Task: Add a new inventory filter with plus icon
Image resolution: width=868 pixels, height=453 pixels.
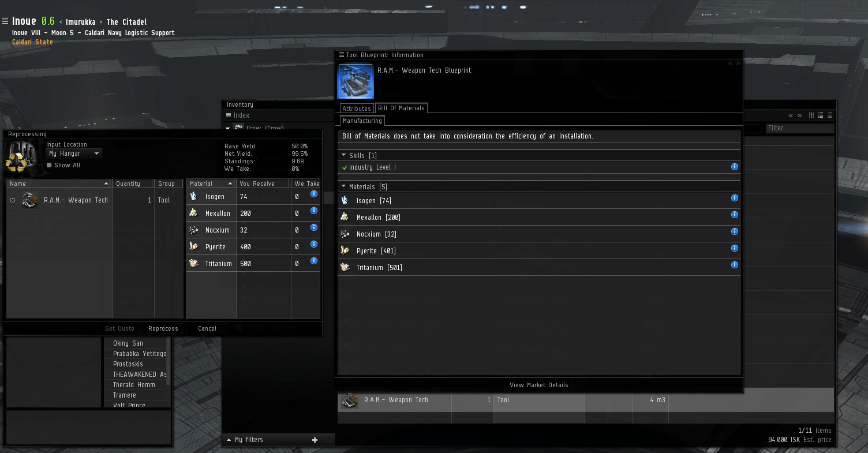Action: point(315,440)
